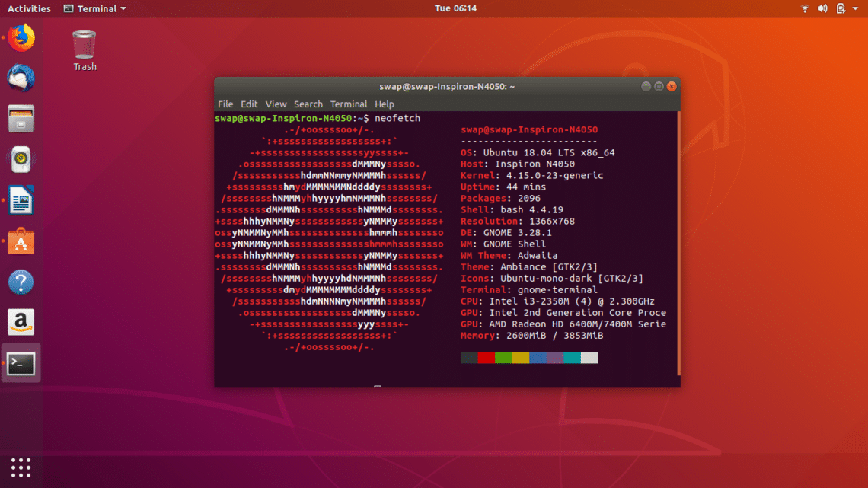Open the Files manager dock icon
Viewport: 868px width, 488px height.
click(21, 120)
